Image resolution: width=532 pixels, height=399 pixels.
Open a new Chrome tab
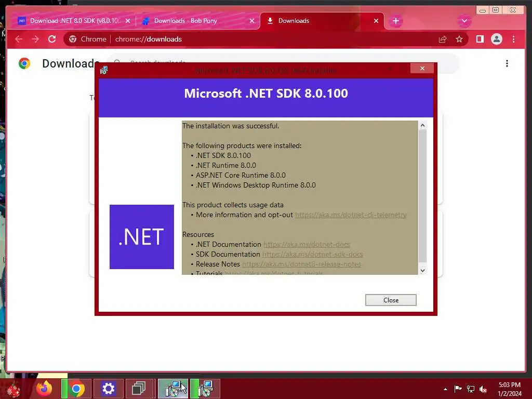[x=395, y=21]
